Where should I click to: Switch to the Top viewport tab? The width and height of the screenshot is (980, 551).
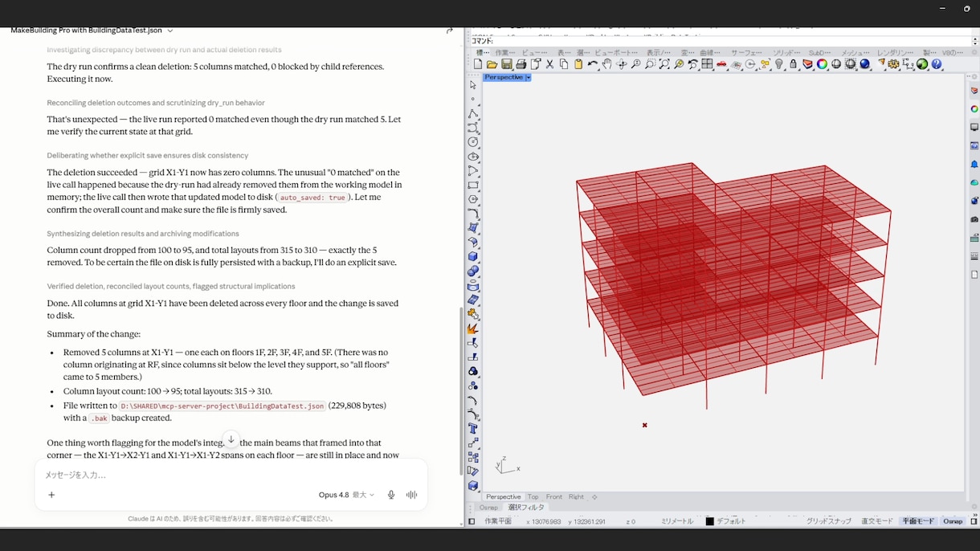(x=533, y=497)
